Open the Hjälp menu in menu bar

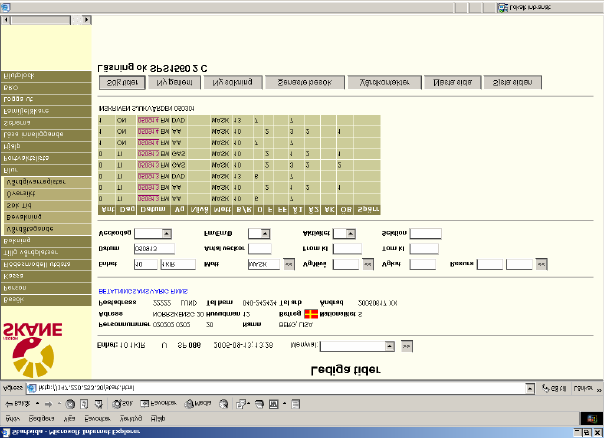click(x=158, y=418)
